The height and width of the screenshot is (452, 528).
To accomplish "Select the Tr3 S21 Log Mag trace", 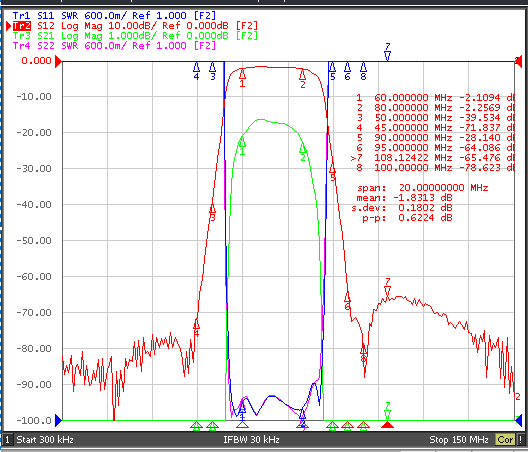I will coord(135,36).
